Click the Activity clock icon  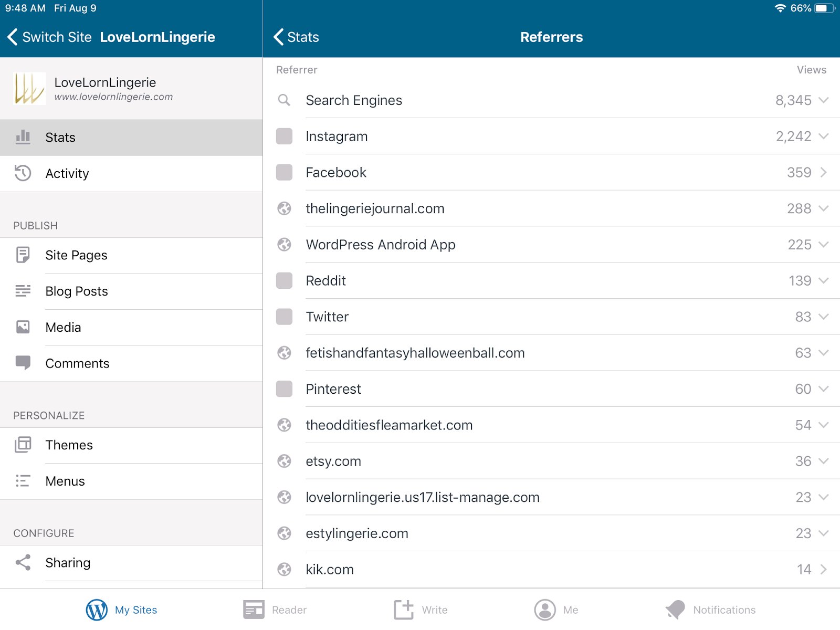(x=23, y=173)
